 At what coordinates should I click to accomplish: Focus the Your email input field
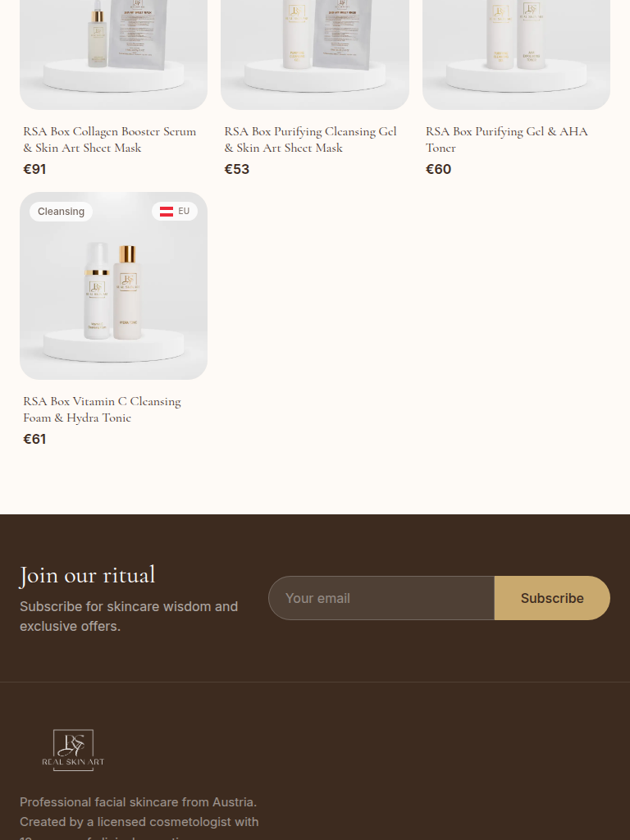point(381,598)
